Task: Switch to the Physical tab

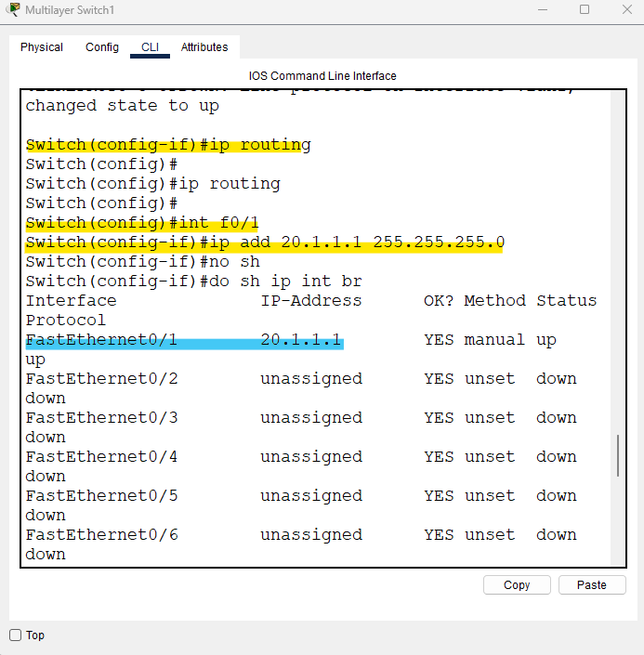Action: click(42, 47)
